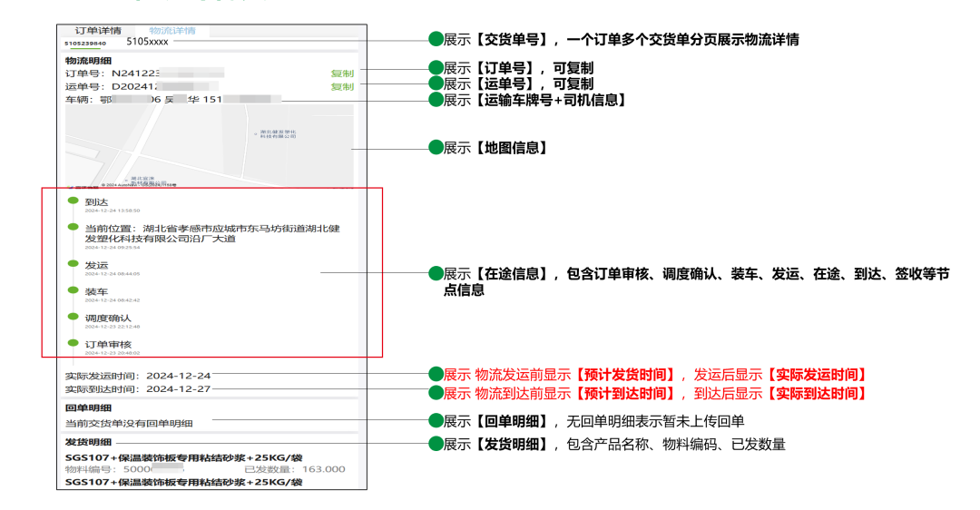Copy the 订单号 order number
980x510 pixels.
coord(342,73)
